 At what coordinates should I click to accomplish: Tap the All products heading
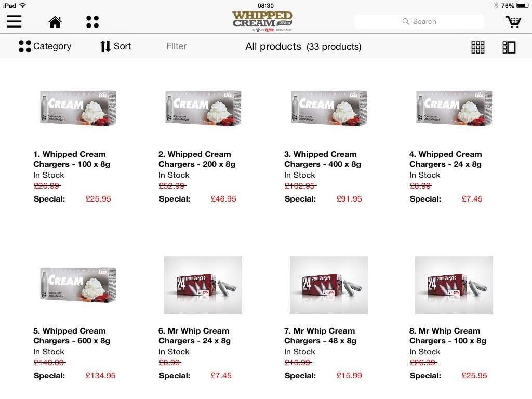coord(273,46)
